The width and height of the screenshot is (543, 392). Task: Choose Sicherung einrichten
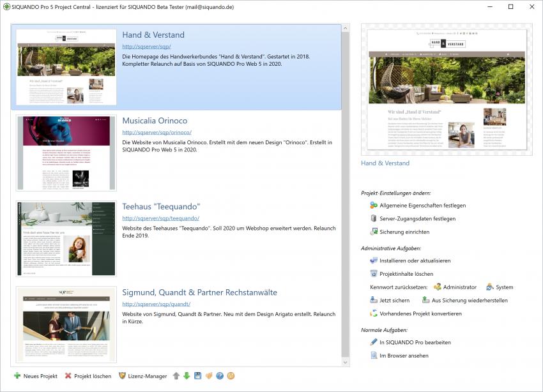(404, 232)
